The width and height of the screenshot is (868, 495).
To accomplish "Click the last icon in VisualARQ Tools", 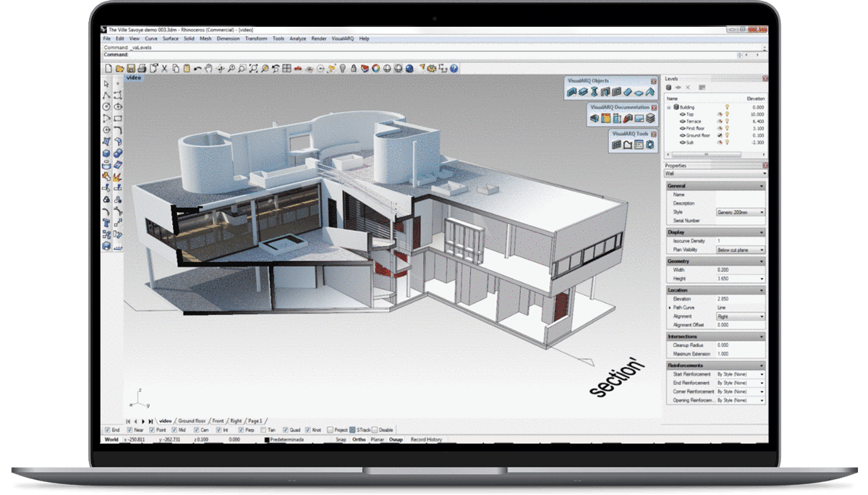I will pyautogui.click(x=650, y=145).
